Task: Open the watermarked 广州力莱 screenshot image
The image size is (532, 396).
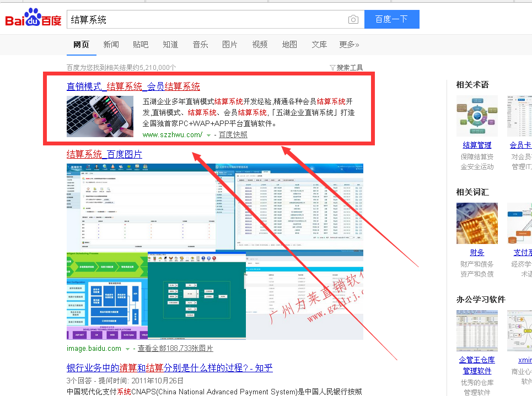Action: 305,296
